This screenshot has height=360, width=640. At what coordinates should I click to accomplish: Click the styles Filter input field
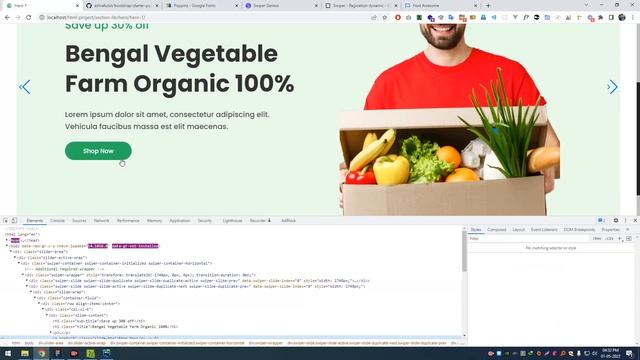(x=529, y=238)
